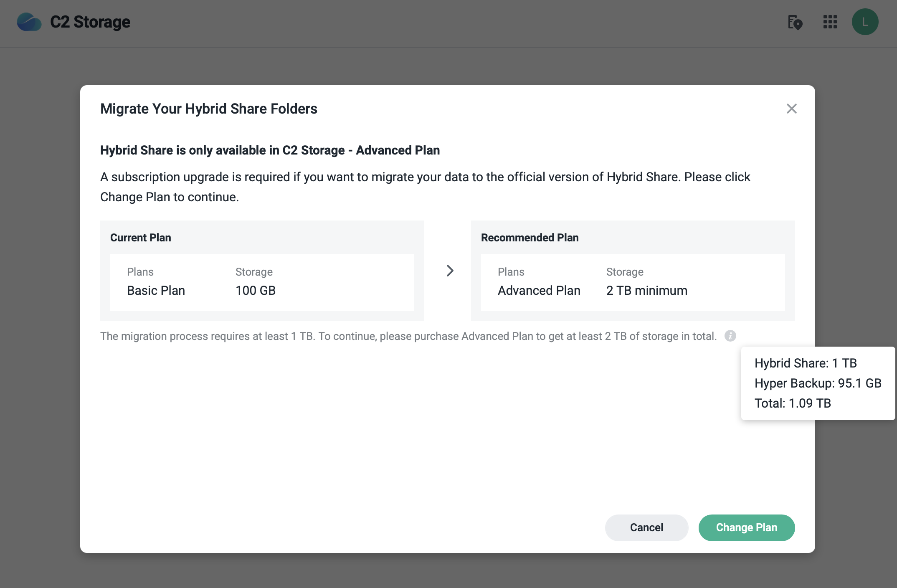
Task: Click tooltip line Hyper Backup: 95.1 GB
Action: [818, 383]
